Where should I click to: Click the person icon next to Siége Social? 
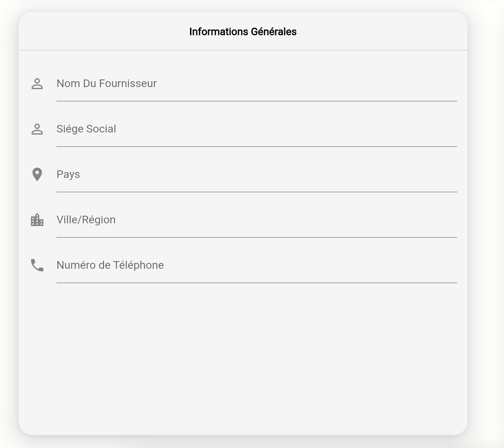37,129
